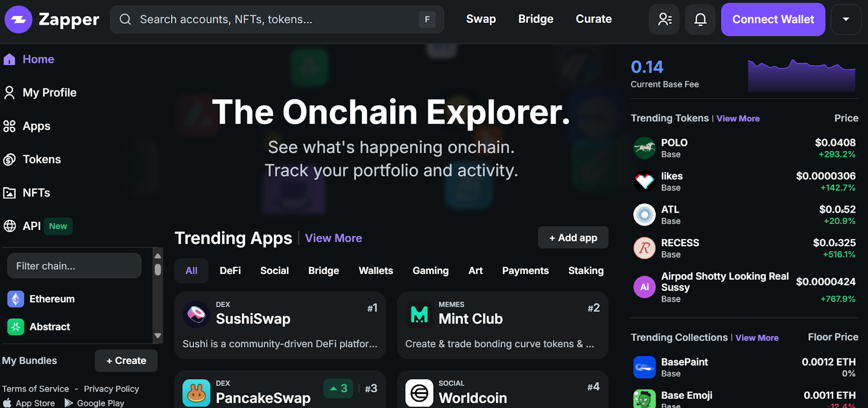The width and height of the screenshot is (868, 408).
Task: Click chain list scroll up arrow
Action: pyautogui.click(x=158, y=256)
